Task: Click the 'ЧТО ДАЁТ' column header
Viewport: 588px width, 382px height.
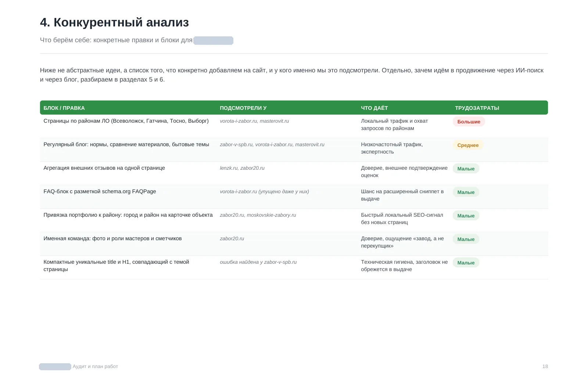Action: 374,108
